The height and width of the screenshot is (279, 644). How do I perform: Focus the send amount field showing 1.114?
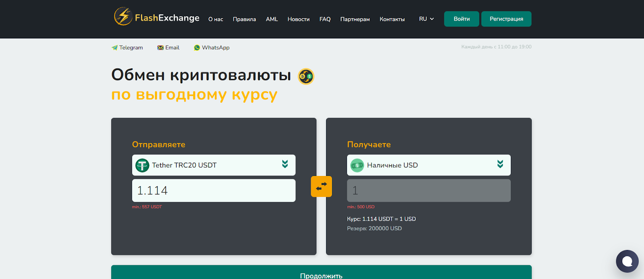(214, 190)
